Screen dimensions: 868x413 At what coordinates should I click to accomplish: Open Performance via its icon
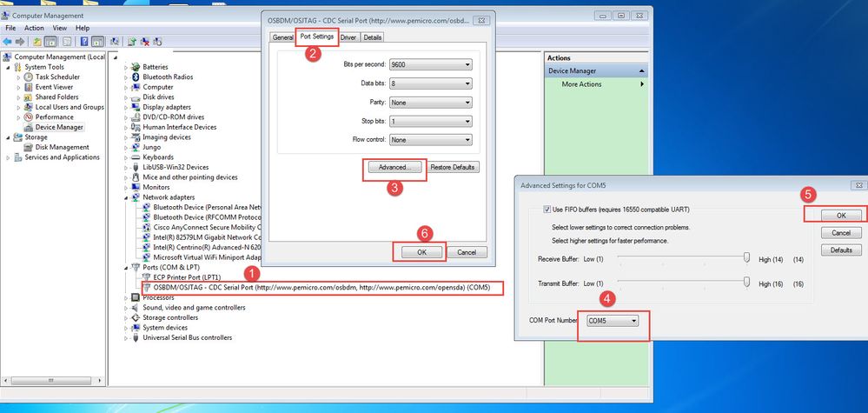click(x=29, y=117)
